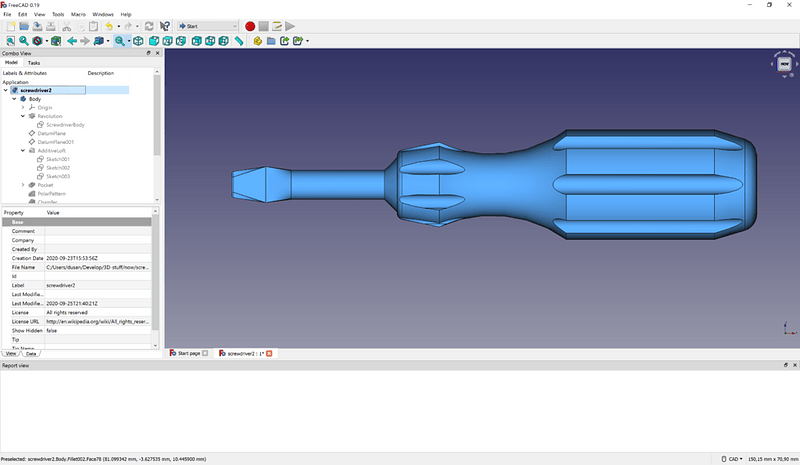The height and width of the screenshot is (465, 800).
Task: Expand the Pocket tree node
Action: tap(23, 185)
